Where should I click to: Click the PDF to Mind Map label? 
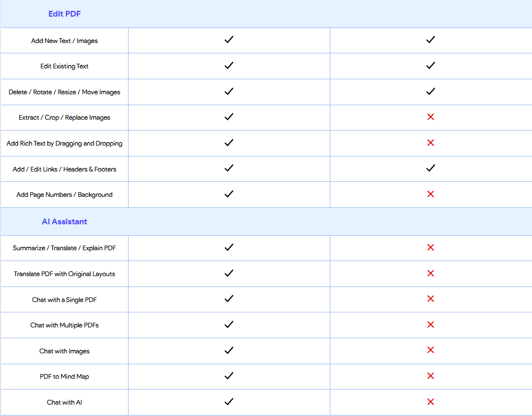click(x=64, y=377)
